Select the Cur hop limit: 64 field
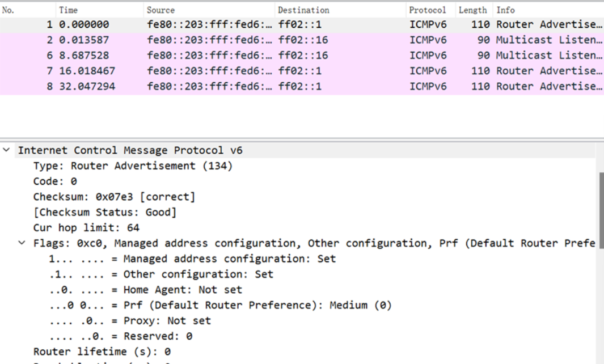604x364 pixels. [86, 228]
